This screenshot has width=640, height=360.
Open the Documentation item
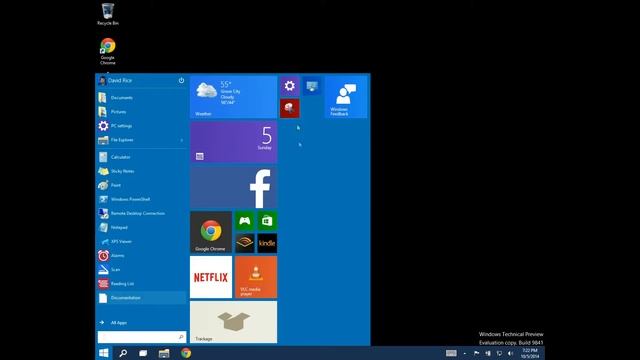point(141,298)
